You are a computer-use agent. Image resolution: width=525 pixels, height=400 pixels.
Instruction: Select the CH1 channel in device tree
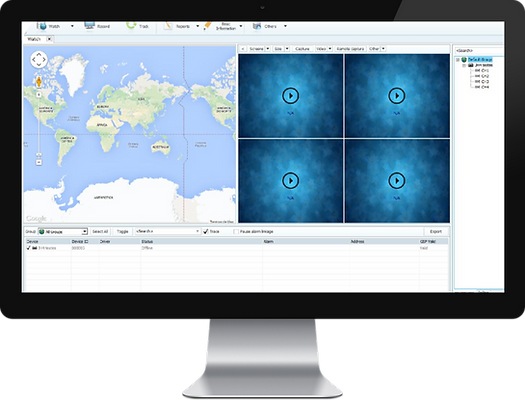[482, 71]
